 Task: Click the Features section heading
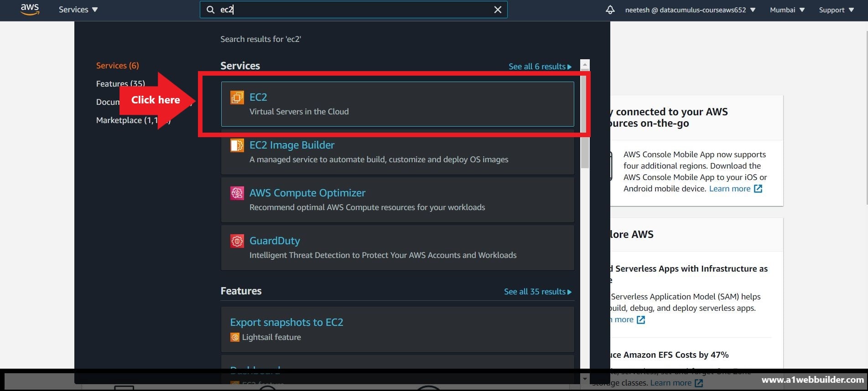pyautogui.click(x=241, y=291)
